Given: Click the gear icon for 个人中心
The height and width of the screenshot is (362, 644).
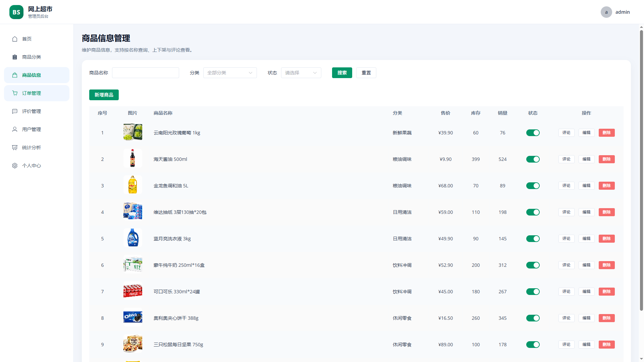Looking at the screenshot, I should tap(15, 166).
